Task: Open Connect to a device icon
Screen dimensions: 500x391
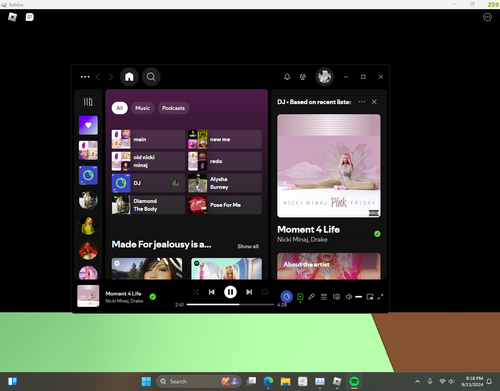Action: [336, 297]
